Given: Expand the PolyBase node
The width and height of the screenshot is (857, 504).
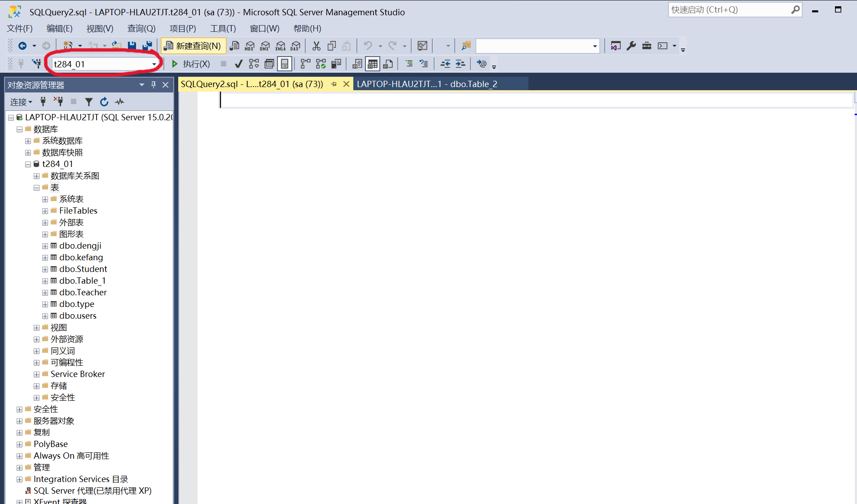Looking at the screenshot, I should [19, 444].
